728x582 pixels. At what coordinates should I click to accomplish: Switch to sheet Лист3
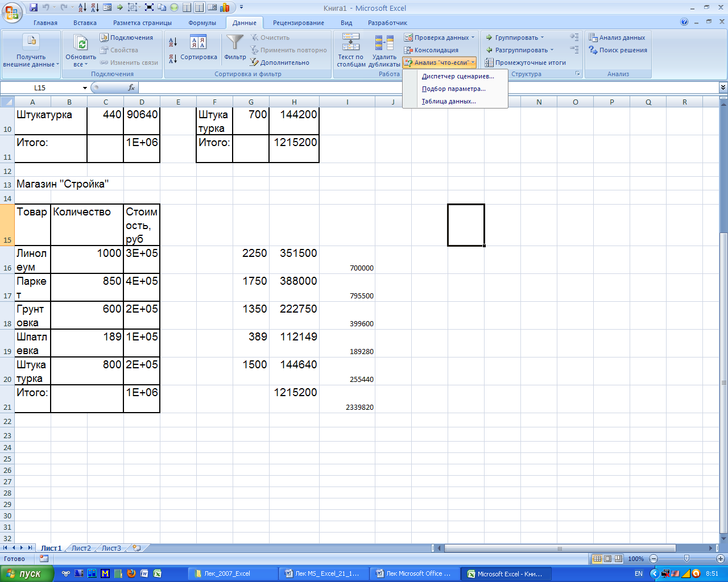click(x=111, y=548)
